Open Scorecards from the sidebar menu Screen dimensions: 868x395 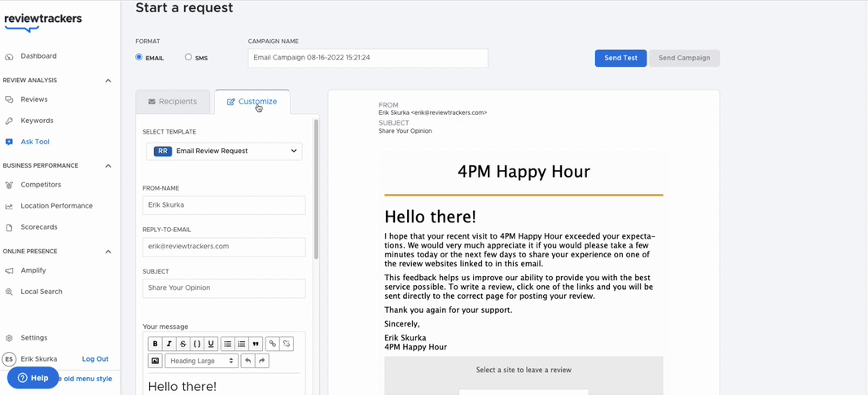pos(39,227)
